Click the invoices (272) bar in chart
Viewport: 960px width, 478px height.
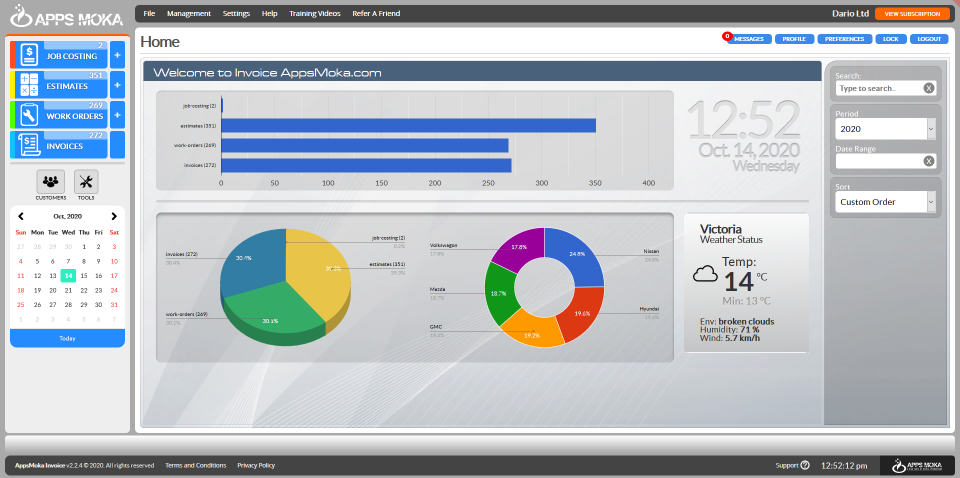click(x=366, y=166)
